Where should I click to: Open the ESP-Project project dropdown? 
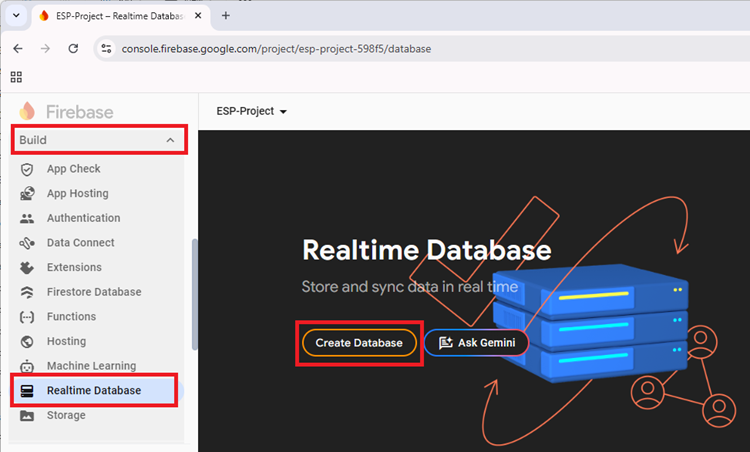pyautogui.click(x=252, y=111)
